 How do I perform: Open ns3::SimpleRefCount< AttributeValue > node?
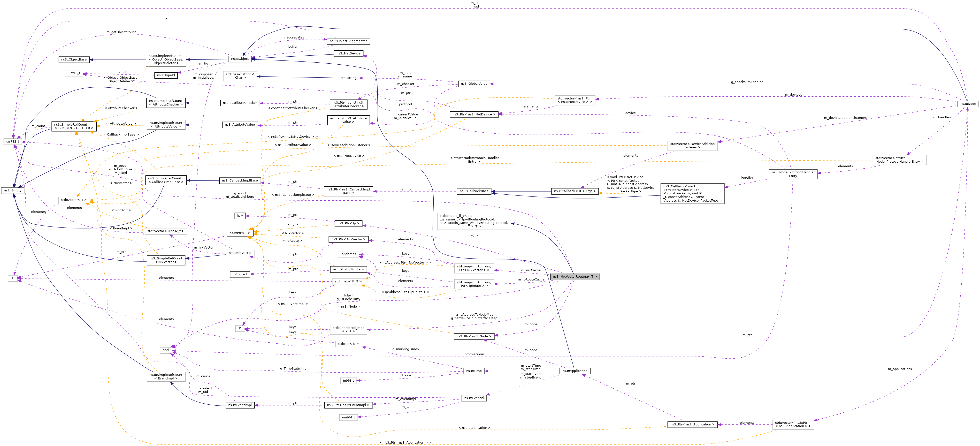click(x=166, y=124)
